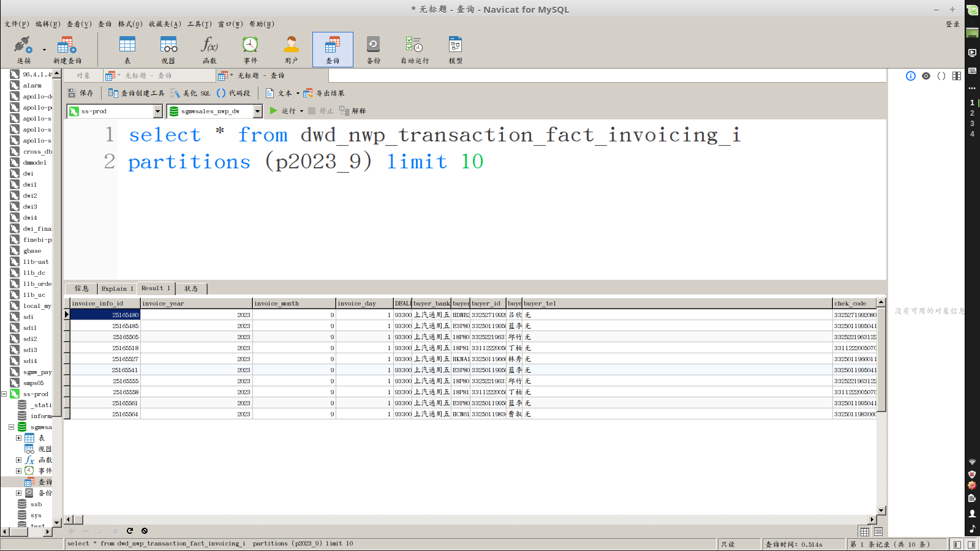Switch to the Explain 1 result tab
Viewport: 980px width, 551px height.
tap(117, 288)
